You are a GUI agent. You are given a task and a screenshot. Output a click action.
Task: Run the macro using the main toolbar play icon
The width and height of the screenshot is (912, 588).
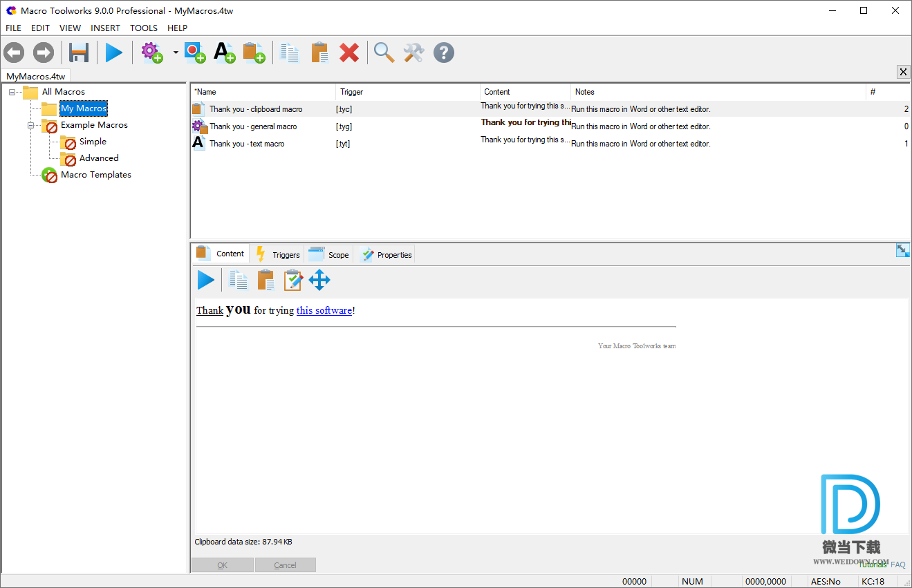[x=114, y=53]
